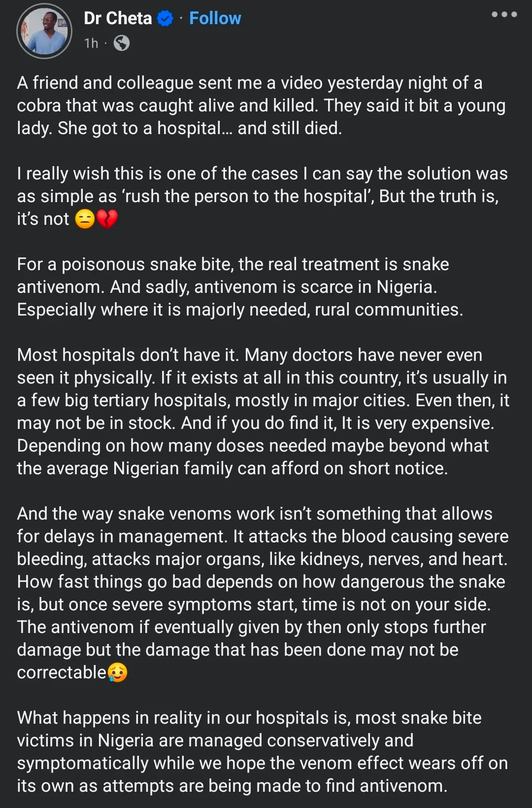The height and width of the screenshot is (808, 532).
Task: Click the globe public audience icon
Action: tap(122, 43)
